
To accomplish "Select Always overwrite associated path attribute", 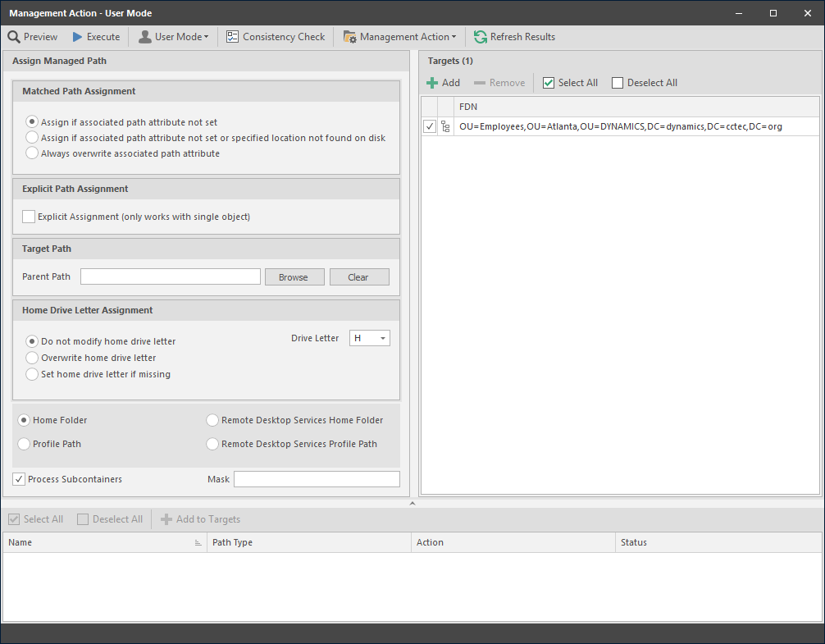I will click(x=33, y=153).
